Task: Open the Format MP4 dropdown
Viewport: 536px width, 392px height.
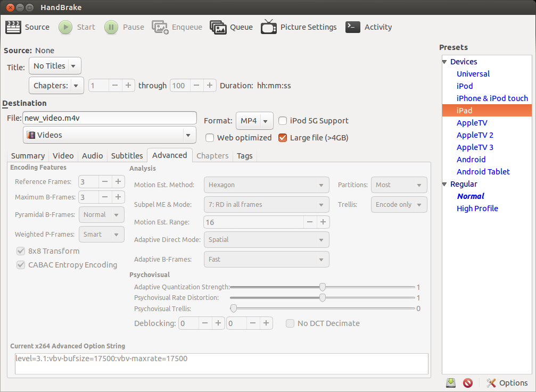Action: pos(254,121)
